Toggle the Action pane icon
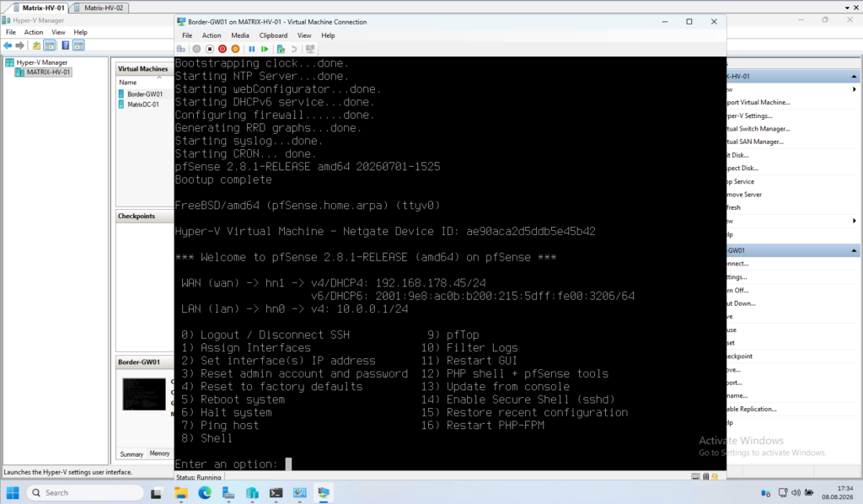This screenshot has width=863, height=504. pos(78,46)
